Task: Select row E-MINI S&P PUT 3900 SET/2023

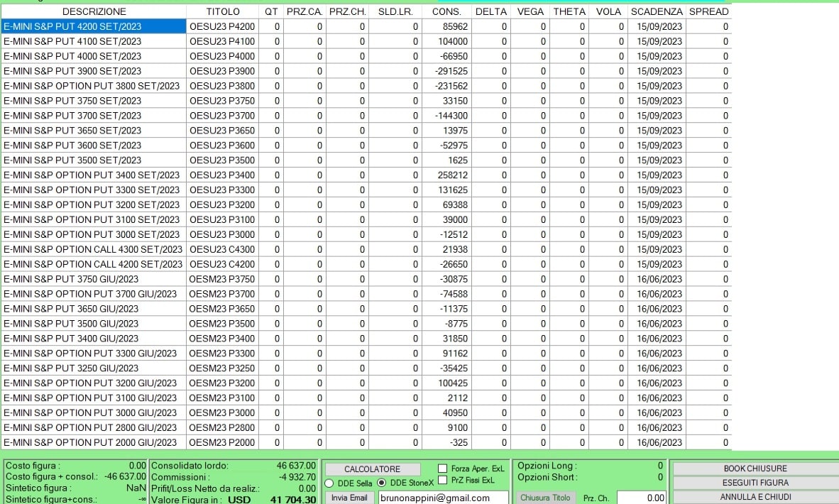Action: (366, 71)
